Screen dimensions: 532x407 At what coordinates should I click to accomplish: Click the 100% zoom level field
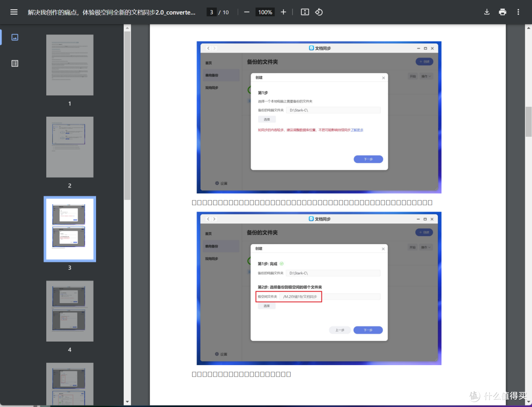(x=265, y=12)
